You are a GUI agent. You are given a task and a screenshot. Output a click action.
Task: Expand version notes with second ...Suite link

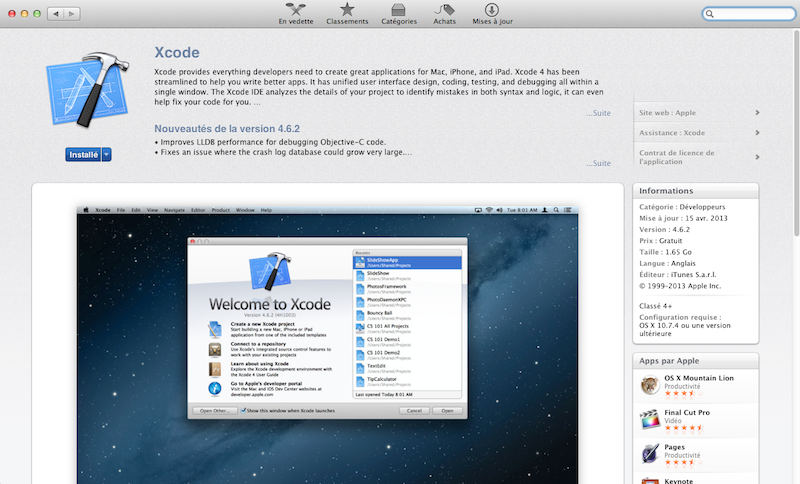tap(598, 163)
